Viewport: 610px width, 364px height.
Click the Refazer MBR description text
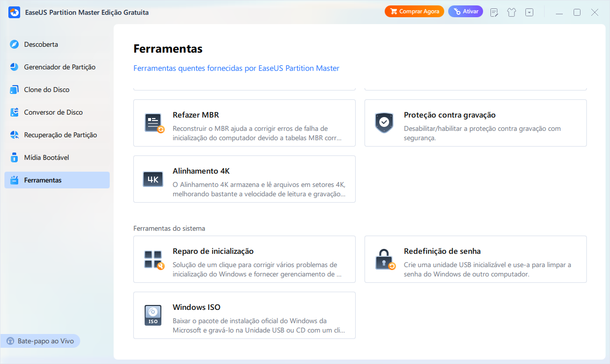click(x=257, y=133)
